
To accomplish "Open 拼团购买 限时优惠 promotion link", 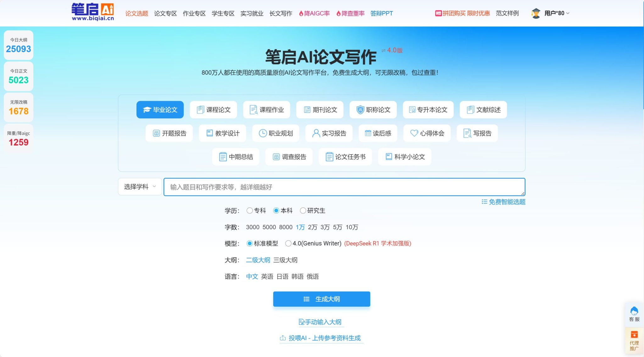I will (462, 13).
